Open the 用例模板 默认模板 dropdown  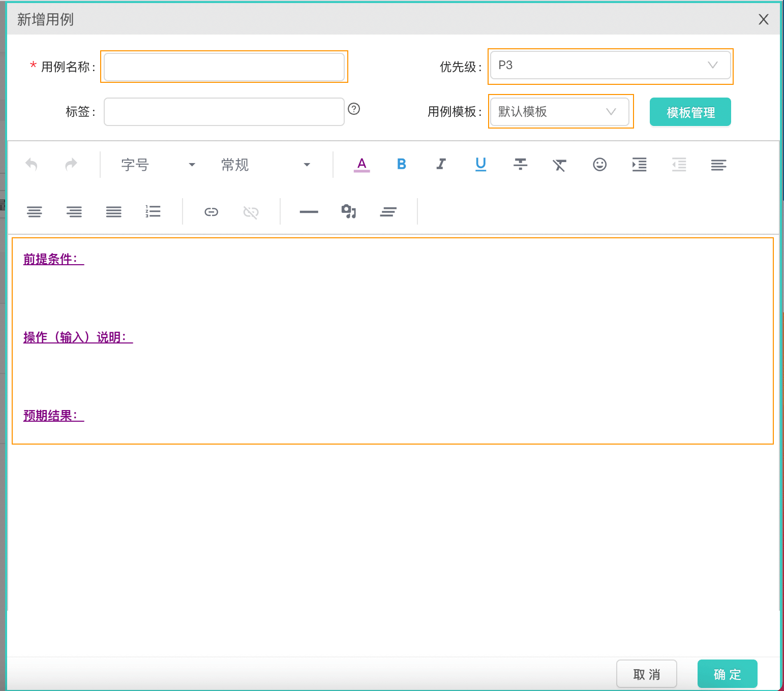pyautogui.click(x=560, y=111)
